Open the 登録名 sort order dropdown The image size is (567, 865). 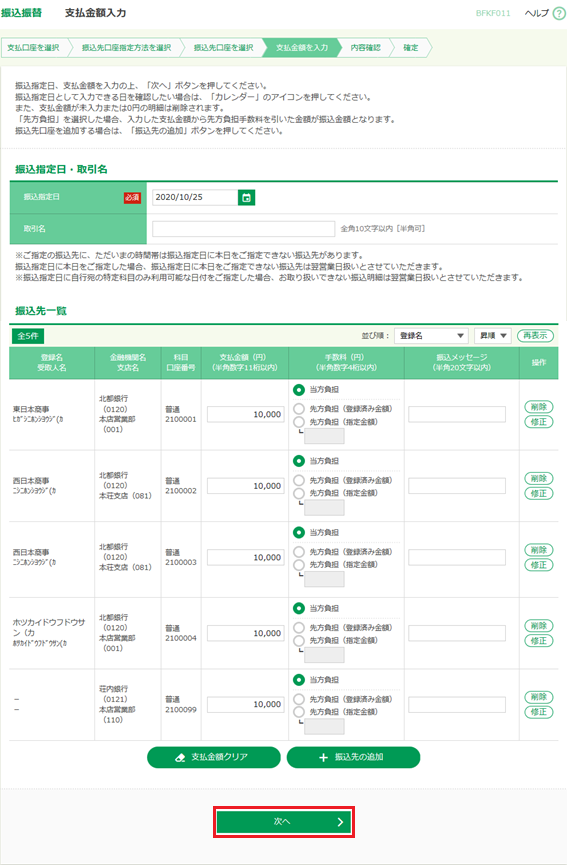431,335
